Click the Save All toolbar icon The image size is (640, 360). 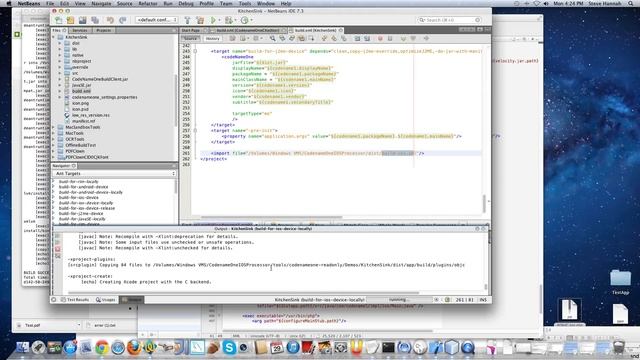(95, 20)
